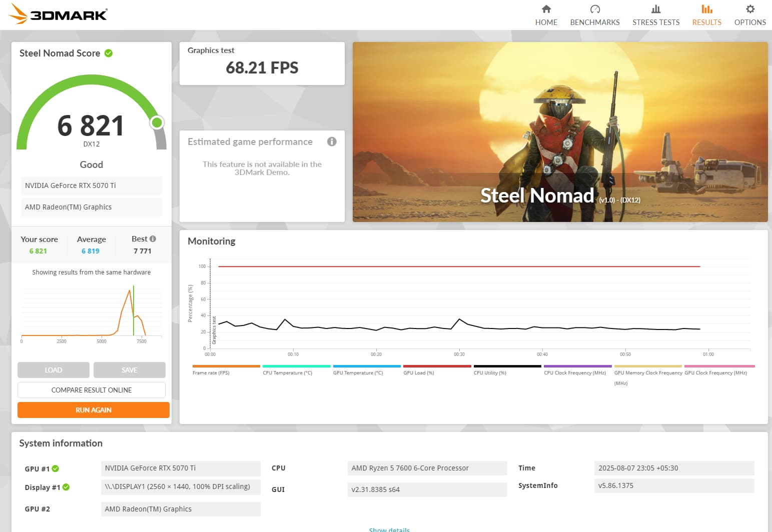Click info icon beside Estimated game performance
The width and height of the screenshot is (772, 532).
point(332,141)
